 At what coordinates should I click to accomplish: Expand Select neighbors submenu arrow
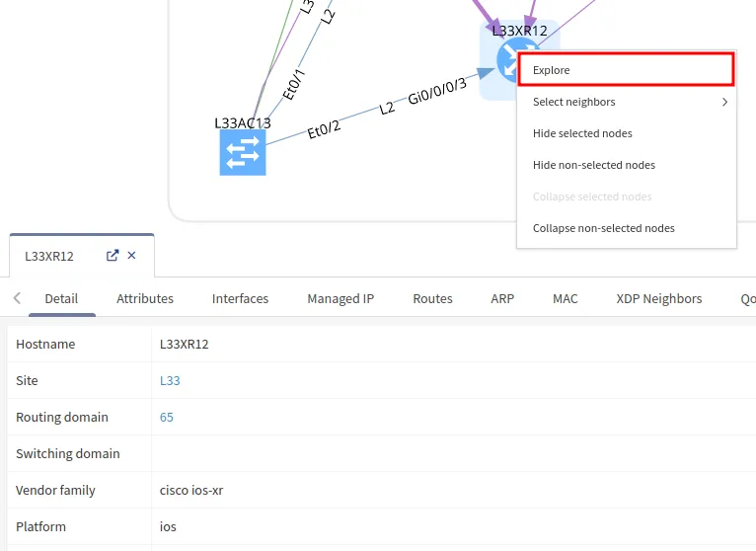[x=724, y=102]
